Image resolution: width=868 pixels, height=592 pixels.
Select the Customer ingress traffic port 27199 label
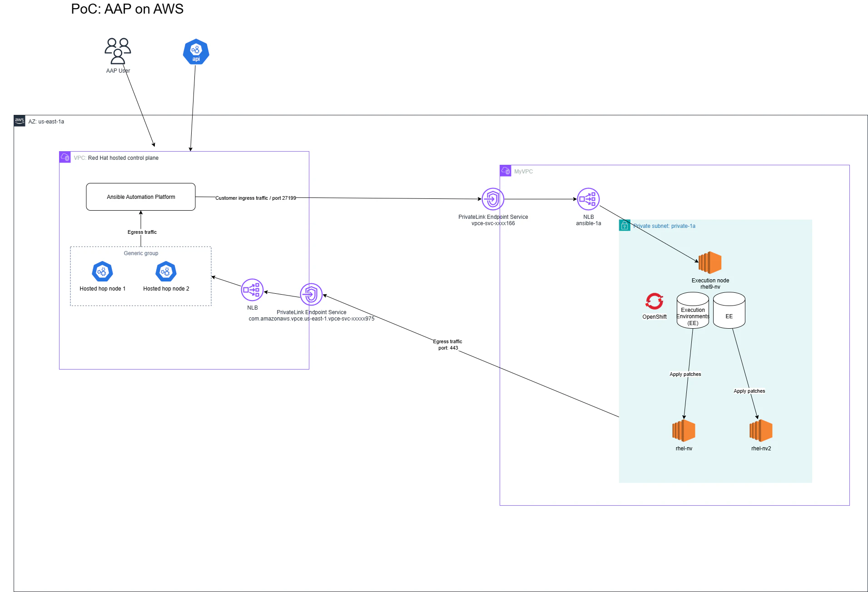[256, 198]
